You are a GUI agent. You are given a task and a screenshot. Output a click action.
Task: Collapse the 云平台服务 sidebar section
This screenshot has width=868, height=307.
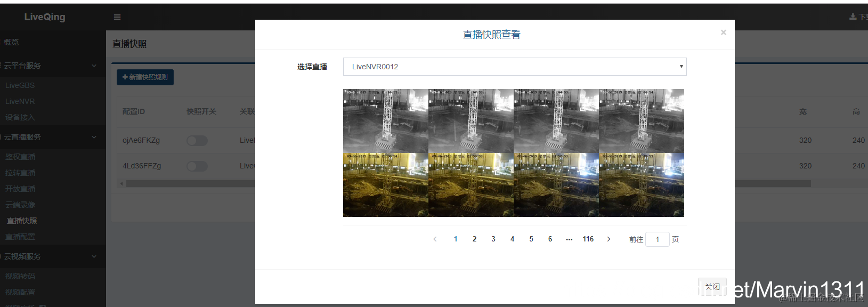[x=53, y=66]
